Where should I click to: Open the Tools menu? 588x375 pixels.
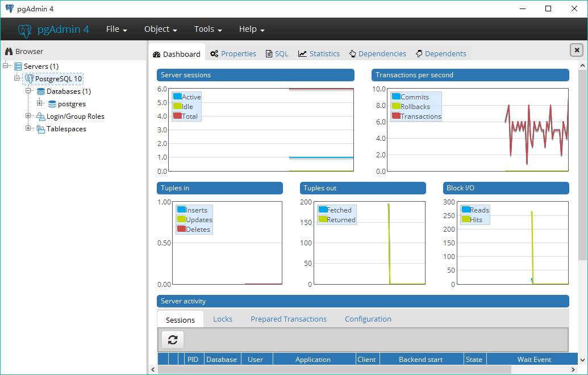208,29
